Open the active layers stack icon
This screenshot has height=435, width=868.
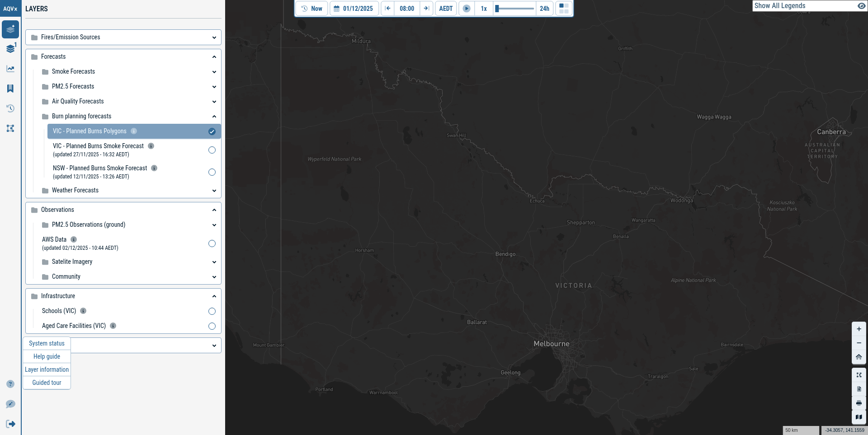(x=10, y=49)
